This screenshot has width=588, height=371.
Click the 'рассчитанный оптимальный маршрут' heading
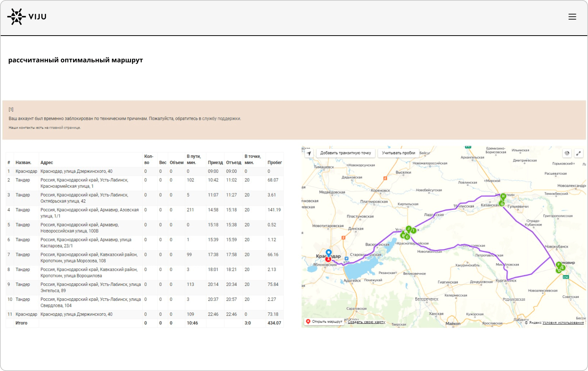76,60
